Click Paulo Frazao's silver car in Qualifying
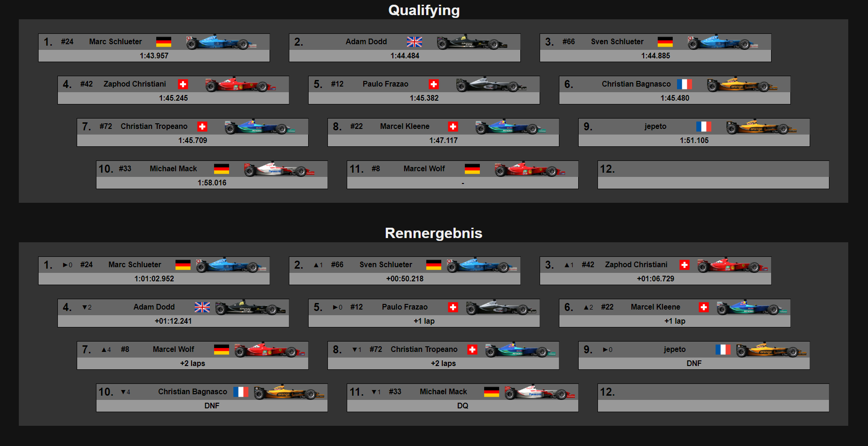The width and height of the screenshot is (868, 446). (491, 85)
